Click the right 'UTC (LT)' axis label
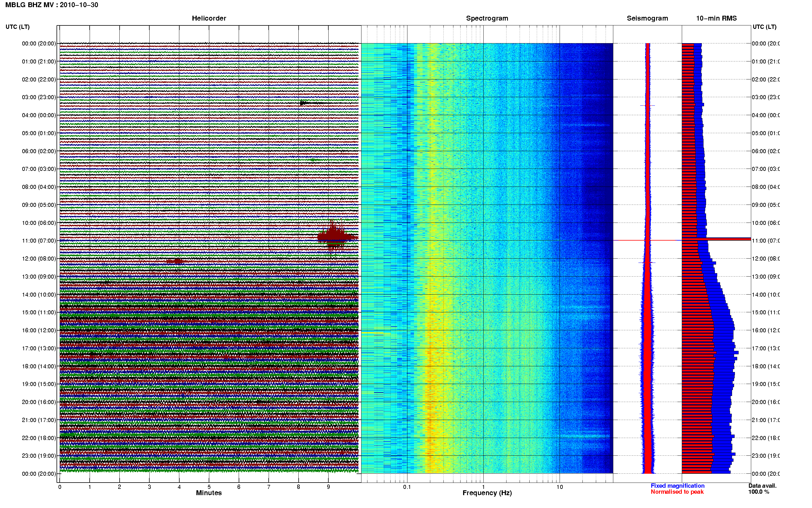 pos(764,27)
